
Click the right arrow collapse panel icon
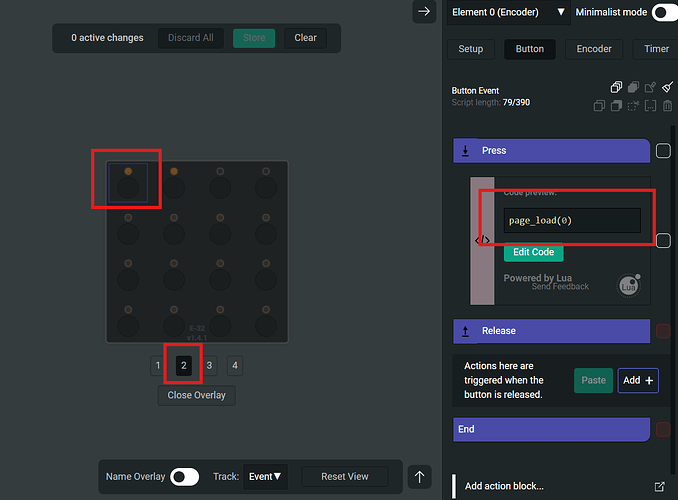[424, 11]
